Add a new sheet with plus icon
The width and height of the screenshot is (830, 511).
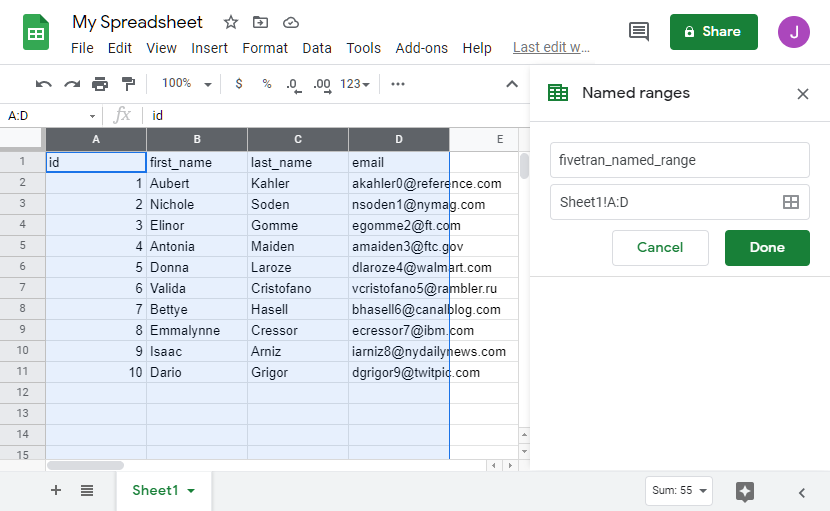(x=56, y=490)
